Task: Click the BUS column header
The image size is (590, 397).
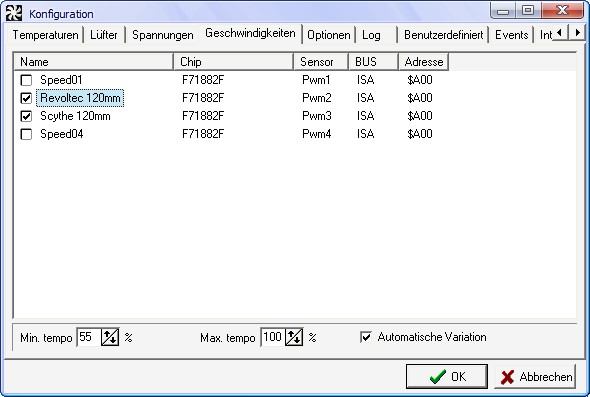Action: [x=373, y=62]
